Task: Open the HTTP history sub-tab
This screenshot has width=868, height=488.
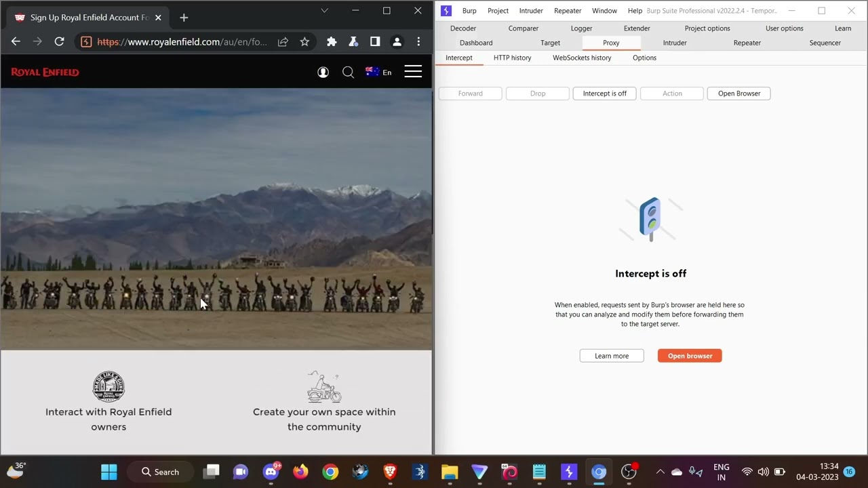Action: pyautogui.click(x=513, y=58)
